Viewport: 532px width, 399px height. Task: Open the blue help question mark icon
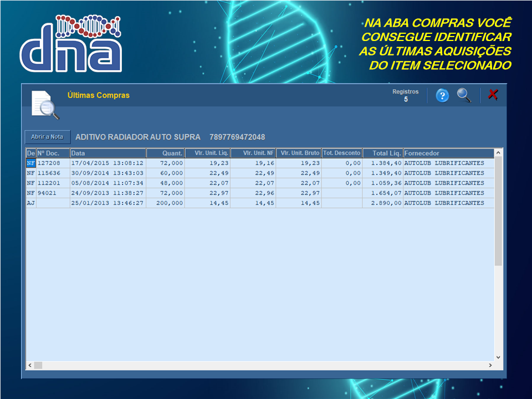442,95
